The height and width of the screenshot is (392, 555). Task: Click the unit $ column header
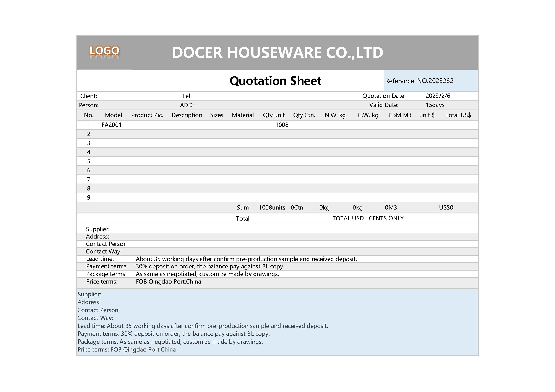tap(427, 115)
